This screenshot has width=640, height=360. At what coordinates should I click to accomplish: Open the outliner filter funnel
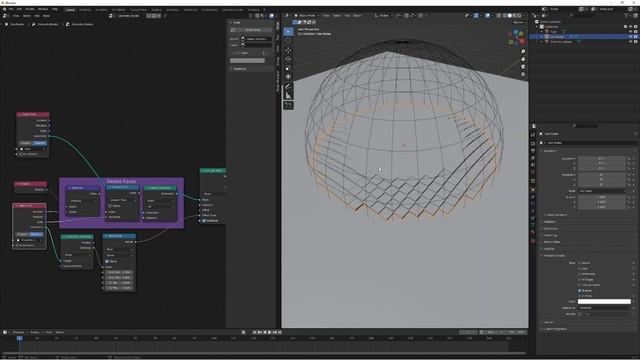627,16
